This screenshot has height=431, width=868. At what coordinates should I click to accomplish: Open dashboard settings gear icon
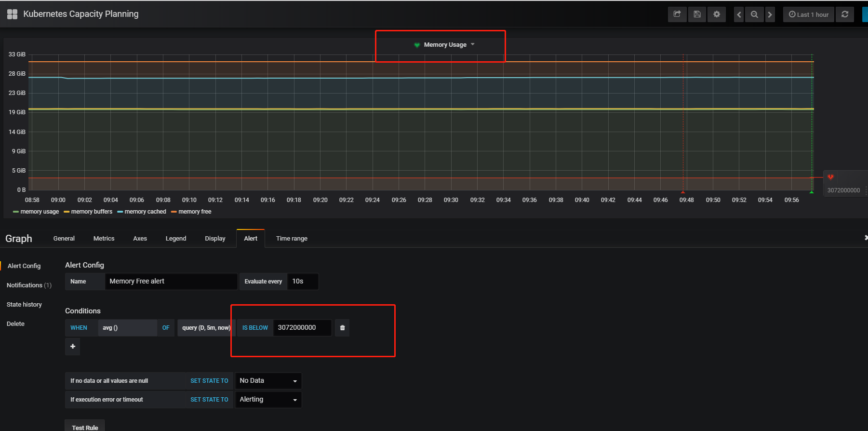pyautogui.click(x=717, y=14)
